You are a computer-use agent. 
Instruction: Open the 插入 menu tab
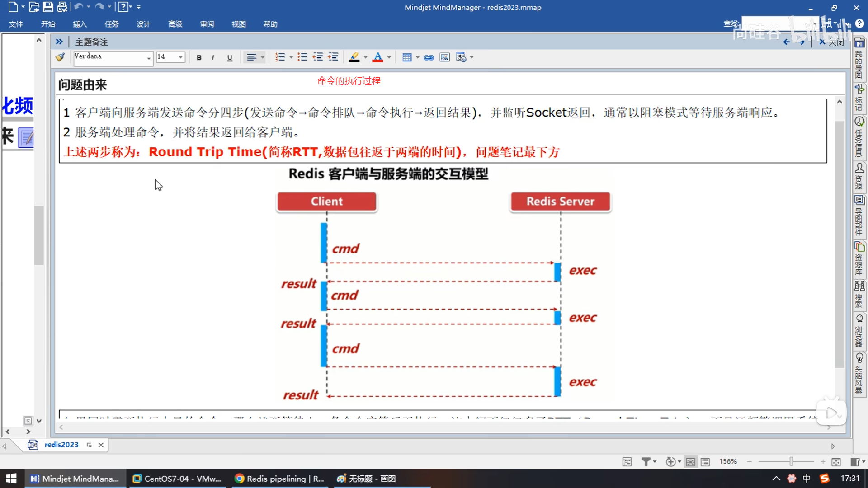[80, 24]
